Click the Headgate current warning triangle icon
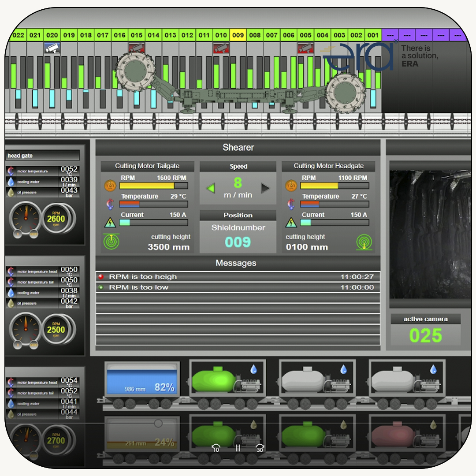 click(x=290, y=222)
